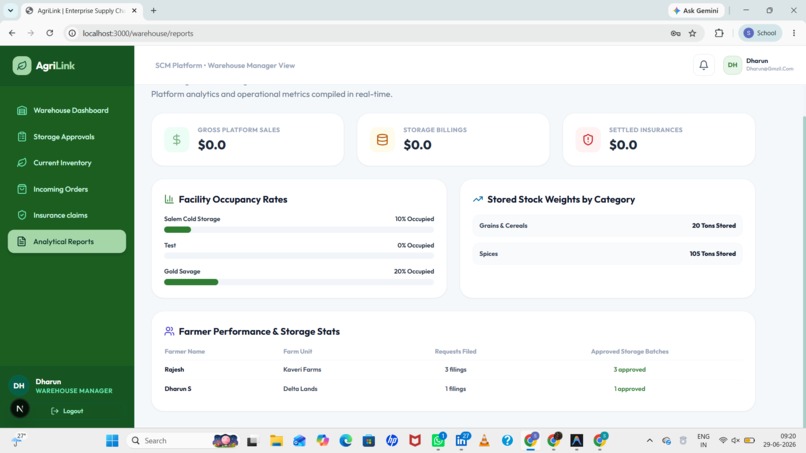806x453 pixels.
Task: Log out using the Logout button
Action: 67,411
